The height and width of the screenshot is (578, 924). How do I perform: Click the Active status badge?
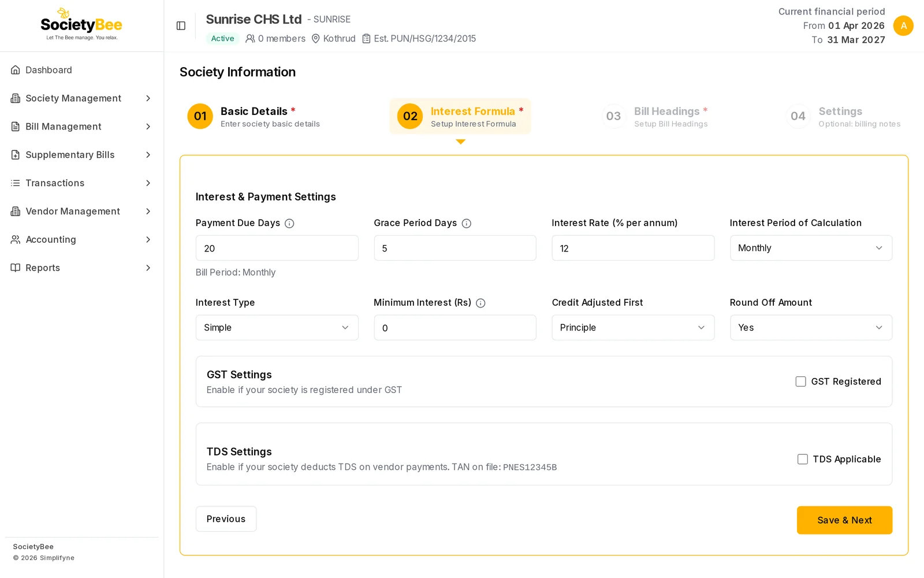click(x=222, y=39)
